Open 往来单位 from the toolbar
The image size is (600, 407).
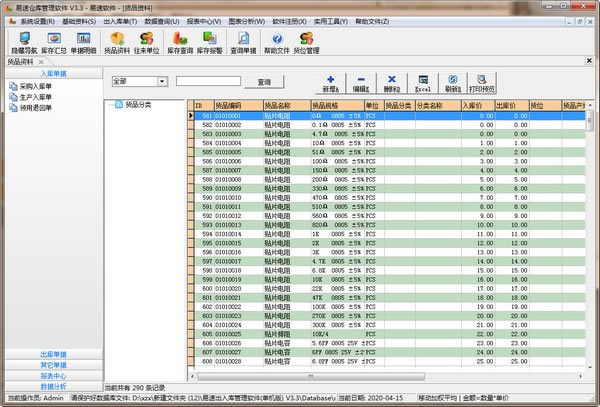pyautogui.click(x=147, y=42)
